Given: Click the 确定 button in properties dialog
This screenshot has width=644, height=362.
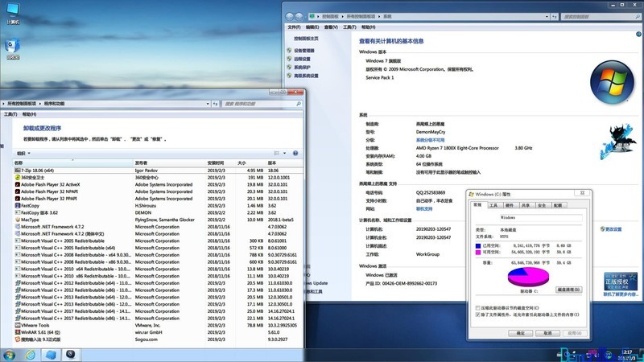Looking at the screenshot, I should (x=520, y=333).
